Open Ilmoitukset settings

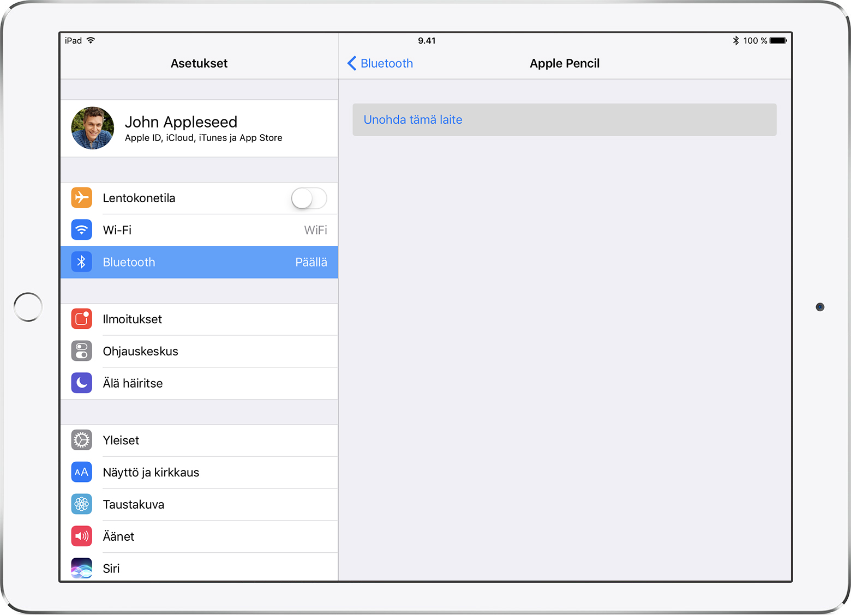click(199, 319)
